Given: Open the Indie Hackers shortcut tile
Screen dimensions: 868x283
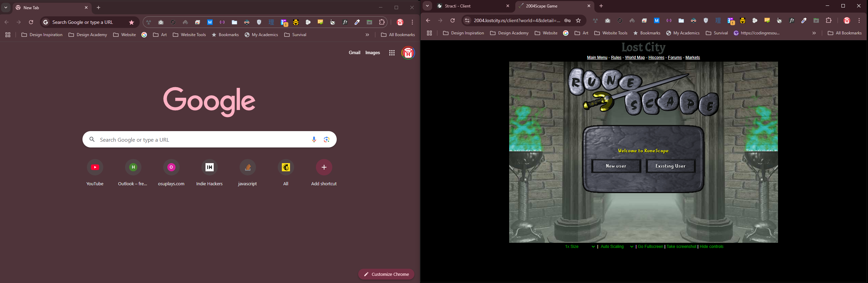Looking at the screenshot, I should pos(209,167).
